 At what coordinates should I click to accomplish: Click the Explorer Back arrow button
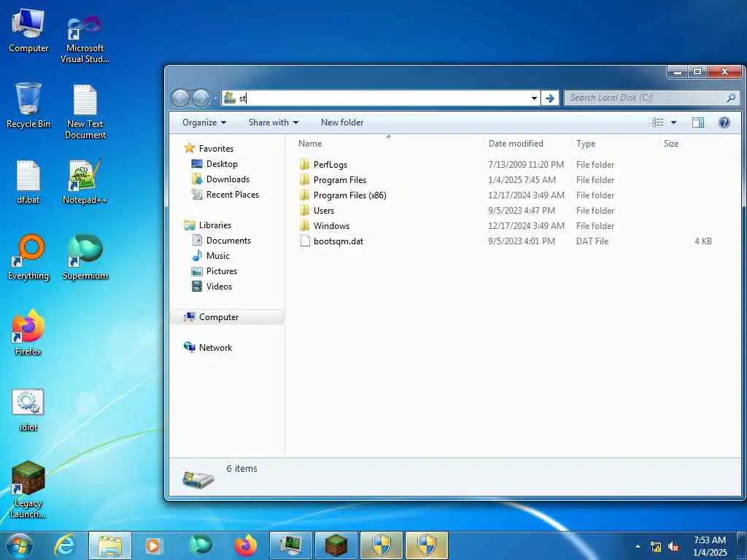[181, 98]
